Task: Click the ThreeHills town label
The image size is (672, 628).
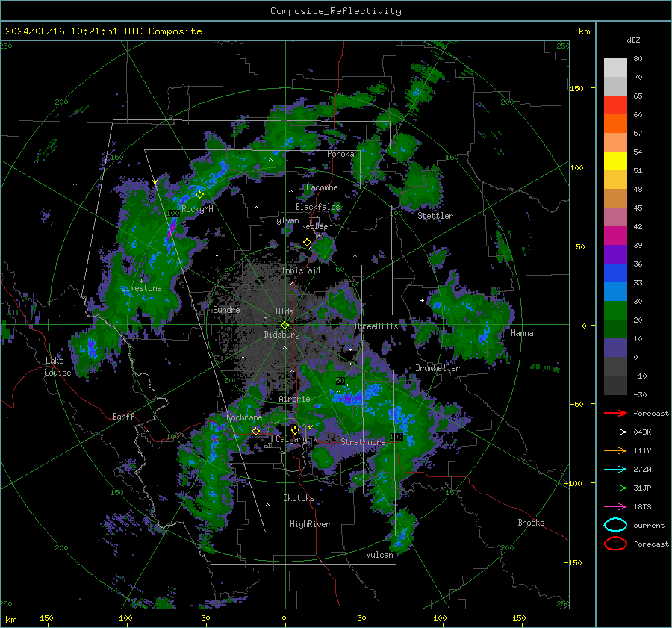Action: pyautogui.click(x=376, y=326)
